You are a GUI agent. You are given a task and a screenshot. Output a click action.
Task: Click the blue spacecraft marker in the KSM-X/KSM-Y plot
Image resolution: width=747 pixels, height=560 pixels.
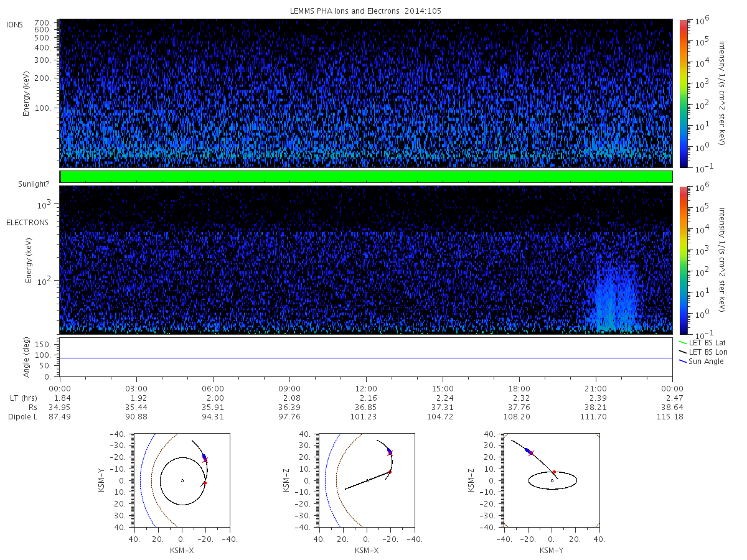(x=204, y=457)
